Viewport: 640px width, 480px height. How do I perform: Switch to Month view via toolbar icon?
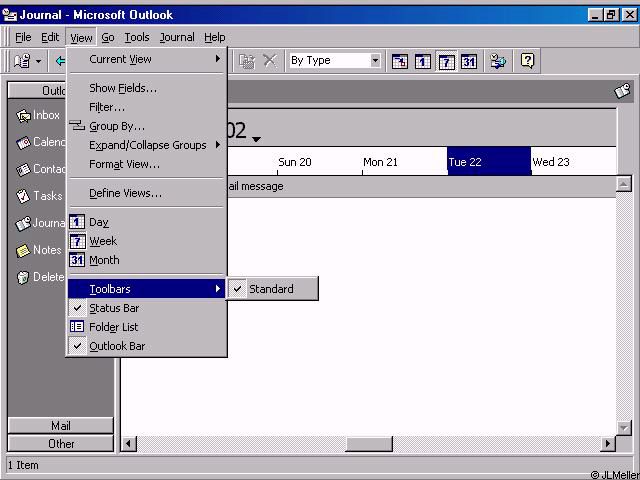coord(469,61)
